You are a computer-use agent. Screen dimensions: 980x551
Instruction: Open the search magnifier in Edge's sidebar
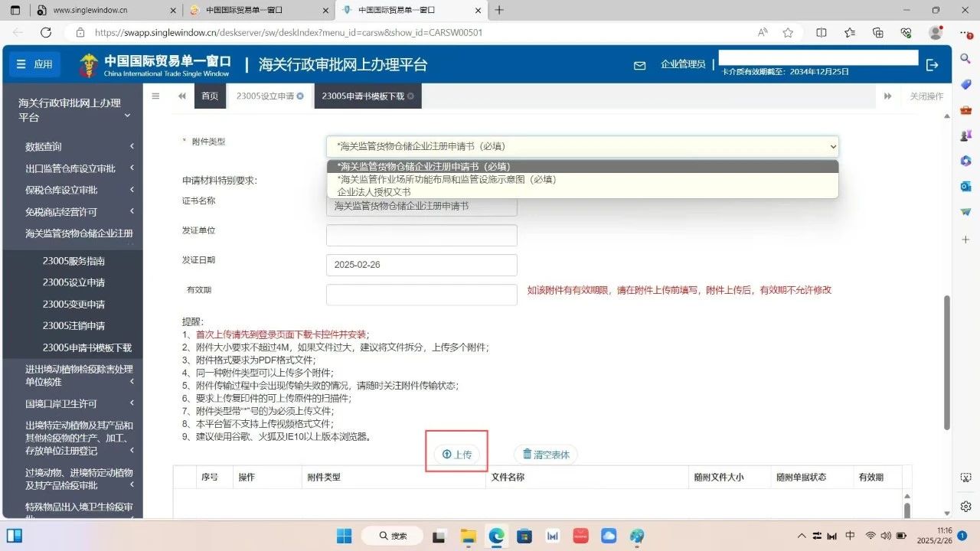[965, 58]
